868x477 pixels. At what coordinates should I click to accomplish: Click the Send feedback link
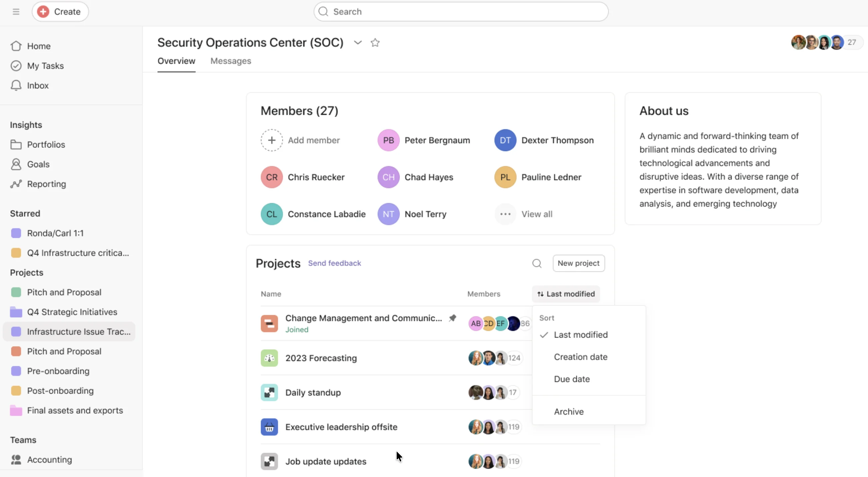[x=334, y=263]
